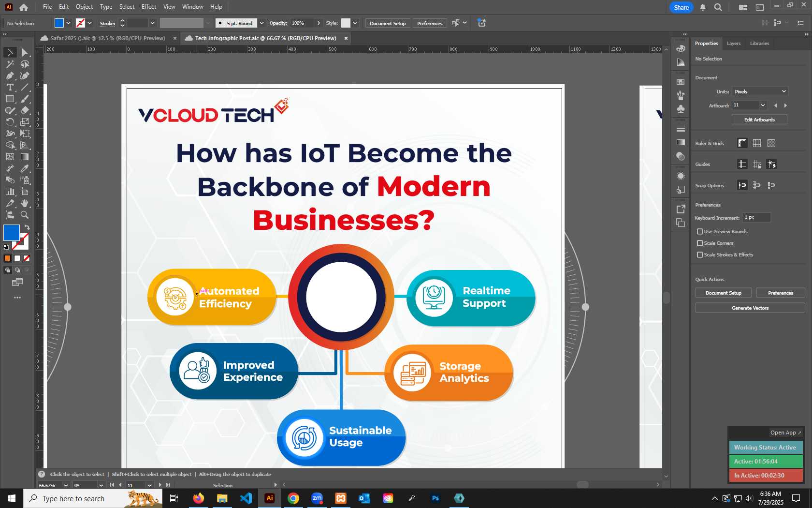Viewport: 812px width, 508px height.
Task: Enable Use Preview Bounds checkbox
Action: (700, 232)
